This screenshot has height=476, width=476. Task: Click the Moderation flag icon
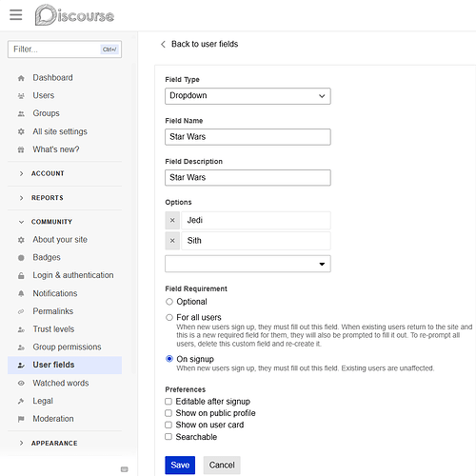point(21,419)
